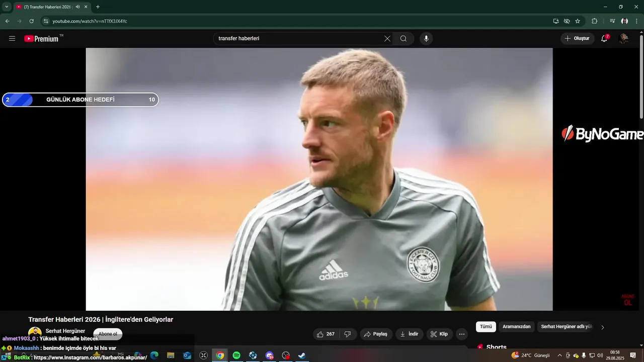Click the Oluştur create button

pyautogui.click(x=578, y=38)
